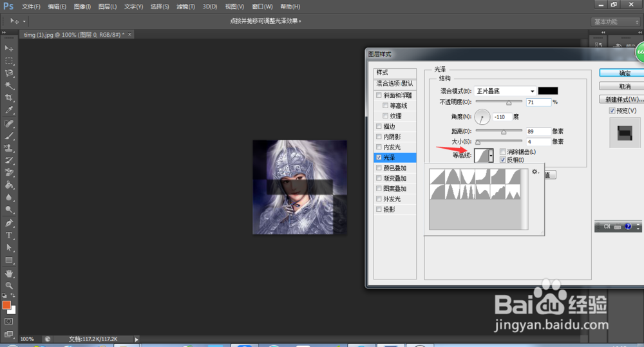Select the Brush tool

tap(8, 136)
